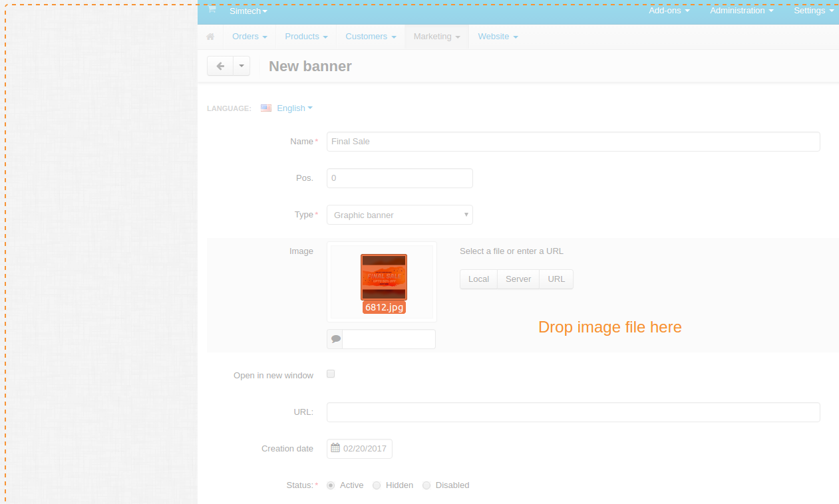Viewport: 839px width, 504px height.
Task: Click the Server file button
Action: click(518, 279)
